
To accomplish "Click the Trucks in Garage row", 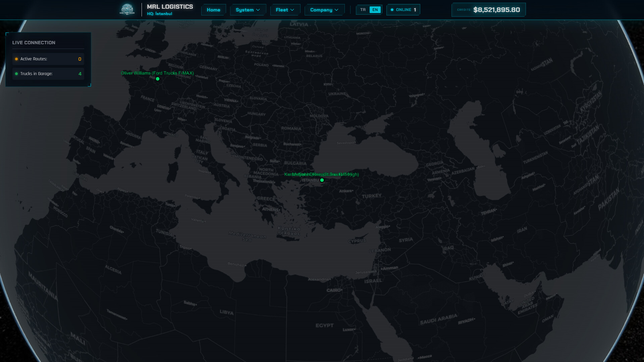I will tap(48, 73).
